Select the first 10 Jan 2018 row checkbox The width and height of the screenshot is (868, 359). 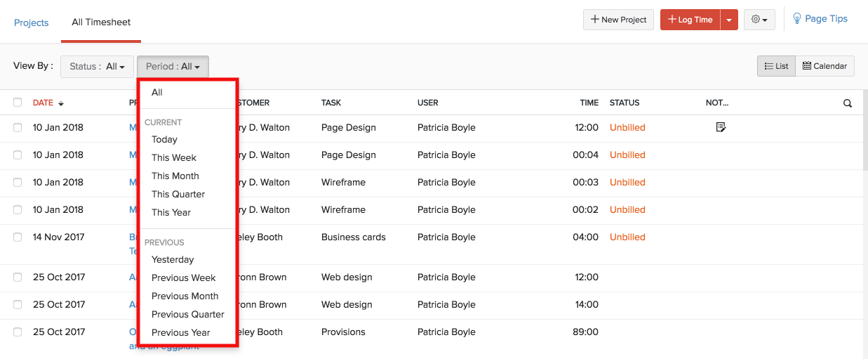pos(18,128)
